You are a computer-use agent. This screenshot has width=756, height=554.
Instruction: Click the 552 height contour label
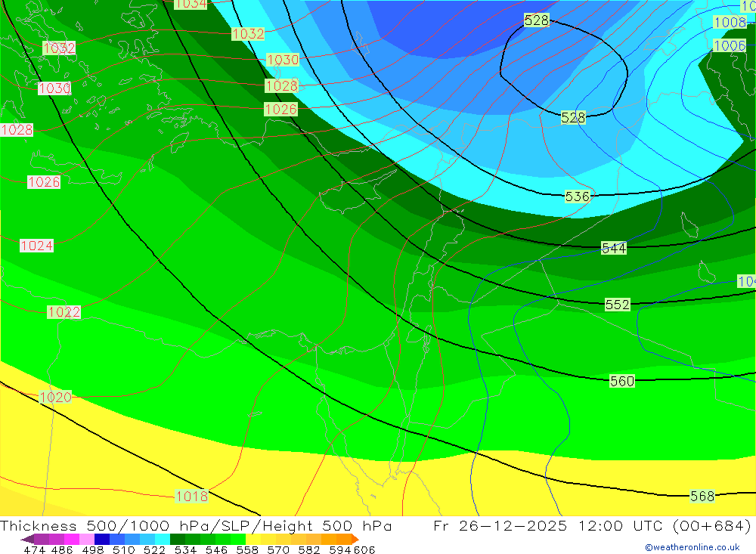click(x=618, y=305)
